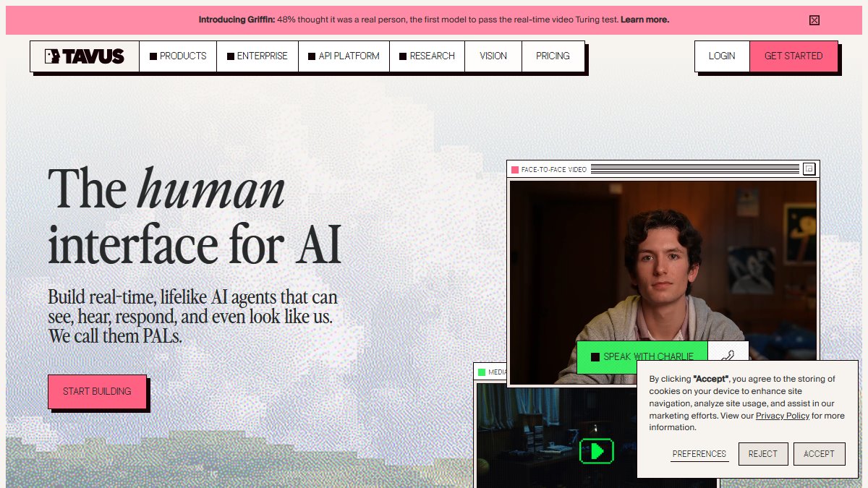The height and width of the screenshot is (488, 868).
Task: Reject cookies
Action: click(763, 454)
